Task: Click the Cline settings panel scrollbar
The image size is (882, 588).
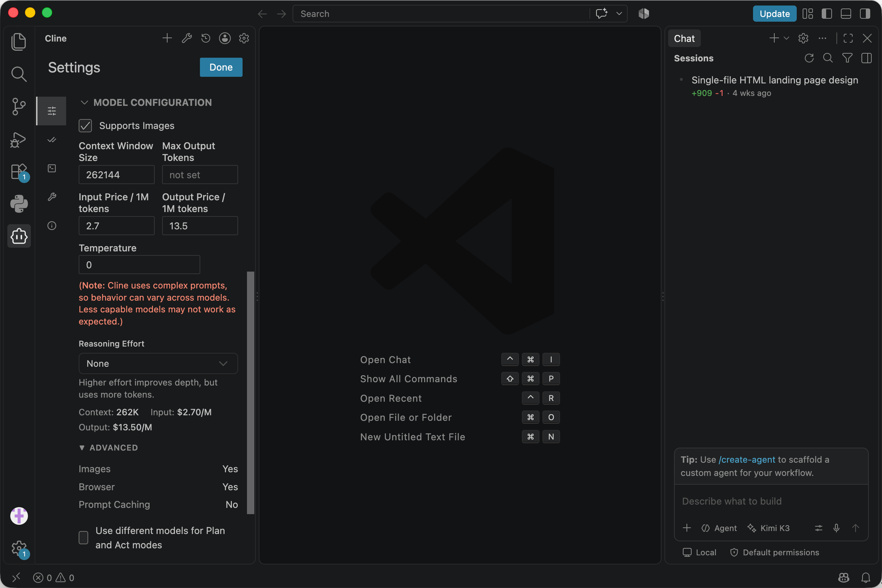Action: [251, 392]
